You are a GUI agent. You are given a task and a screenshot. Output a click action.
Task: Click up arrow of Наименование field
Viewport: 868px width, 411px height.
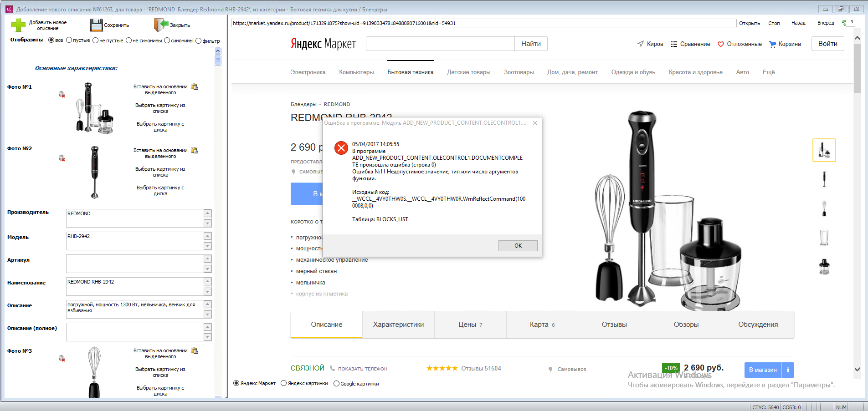coord(207,282)
